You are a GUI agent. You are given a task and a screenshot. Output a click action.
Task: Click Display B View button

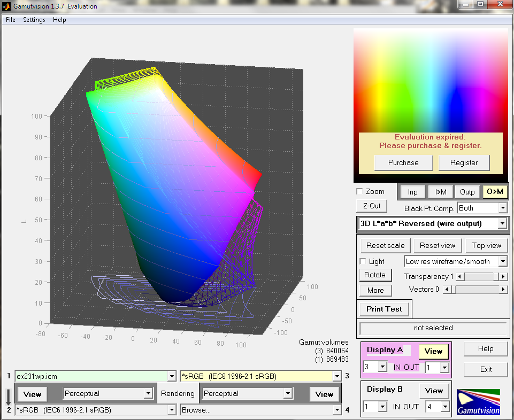tap(434, 391)
